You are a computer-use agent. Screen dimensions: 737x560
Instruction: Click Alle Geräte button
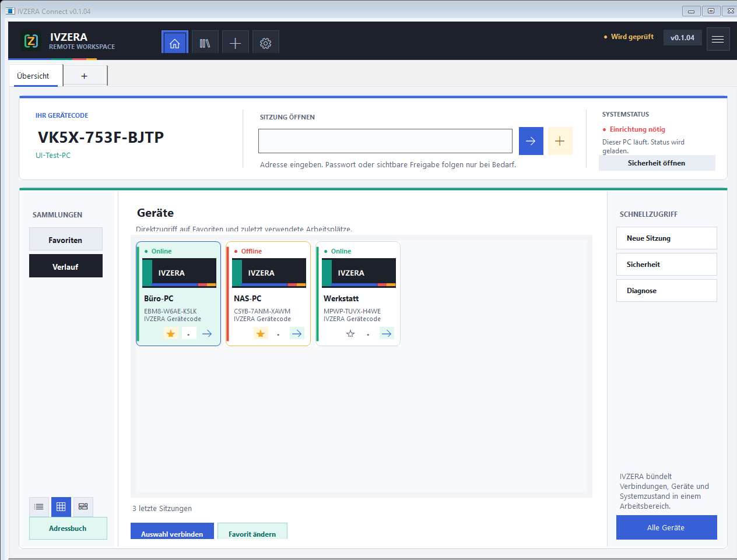(666, 527)
